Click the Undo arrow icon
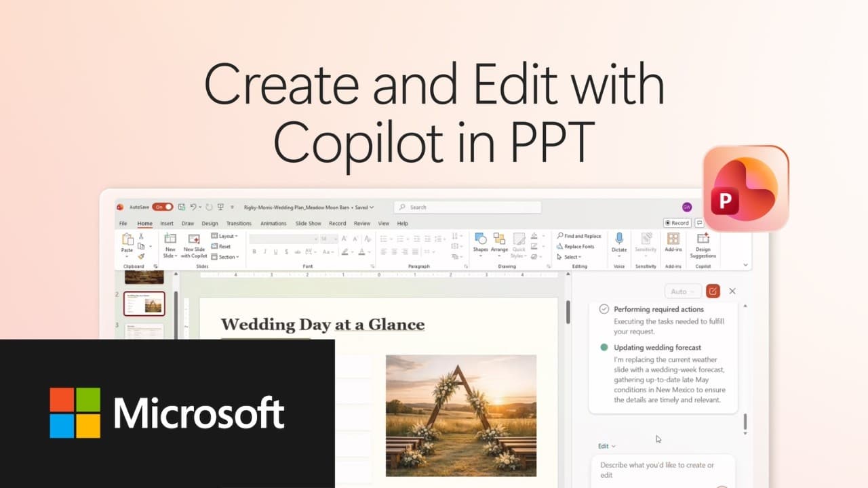 193,207
